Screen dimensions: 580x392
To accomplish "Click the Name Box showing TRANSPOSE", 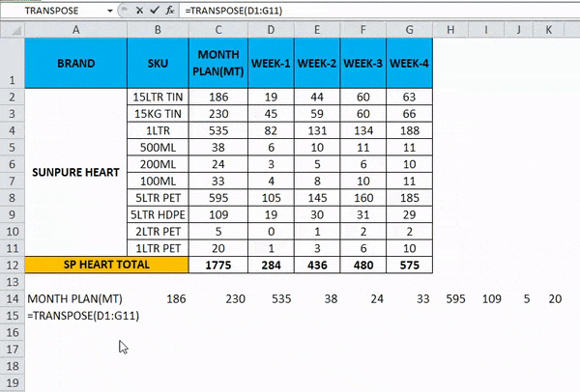I will pyautogui.click(x=53, y=11).
